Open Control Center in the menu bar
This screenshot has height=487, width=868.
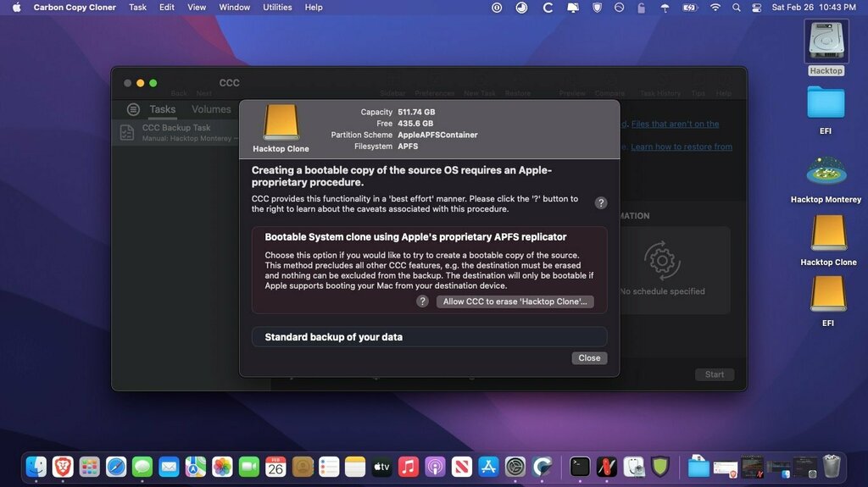pyautogui.click(x=757, y=8)
